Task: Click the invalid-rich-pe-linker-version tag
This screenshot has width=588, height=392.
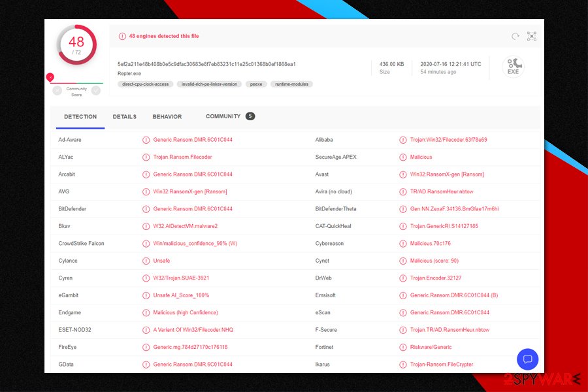Action: 209,84
